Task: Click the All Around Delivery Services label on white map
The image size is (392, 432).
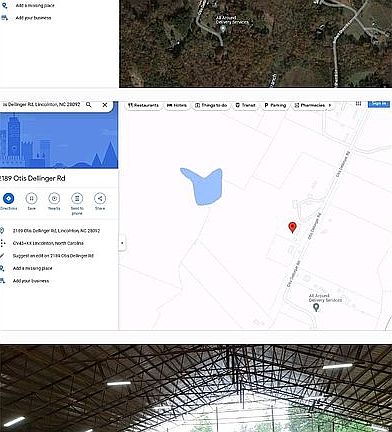Action: coord(325,298)
